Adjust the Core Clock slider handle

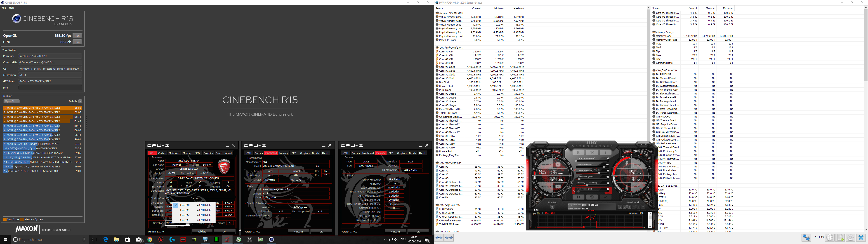[579, 179]
